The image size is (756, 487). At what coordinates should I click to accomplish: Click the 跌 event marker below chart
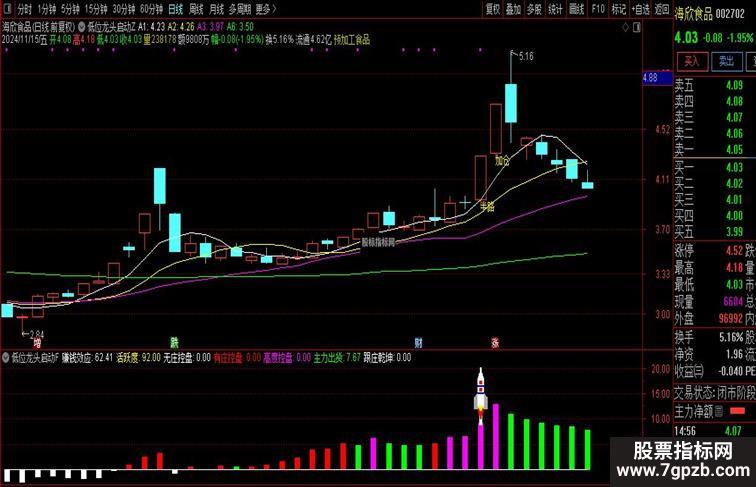tap(175, 343)
